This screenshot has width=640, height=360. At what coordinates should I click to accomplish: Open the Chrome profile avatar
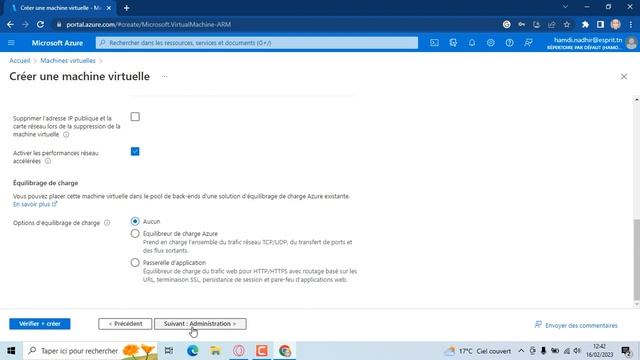coord(616,24)
